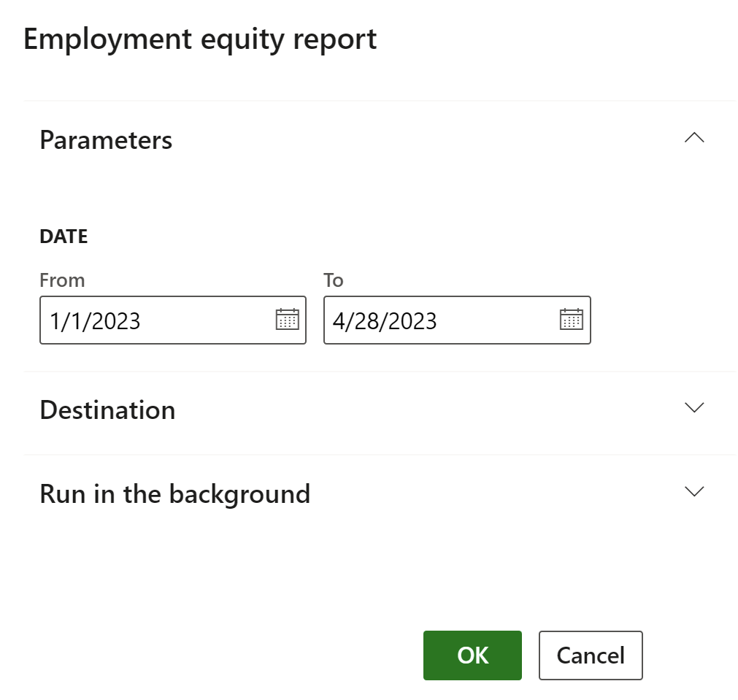This screenshot has width=738, height=700.
Task: Click the DATE section label
Action: click(x=64, y=236)
